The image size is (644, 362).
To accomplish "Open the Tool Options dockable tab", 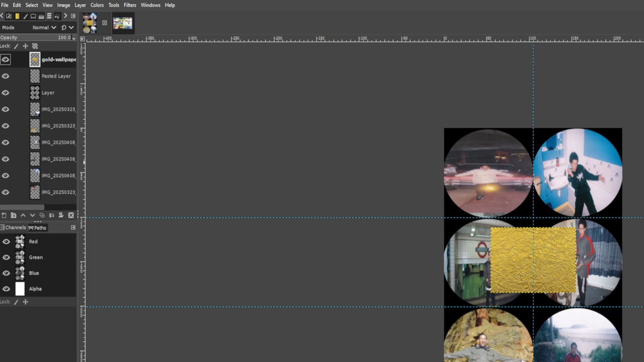I will pyautogui.click(x=9, y=16).
